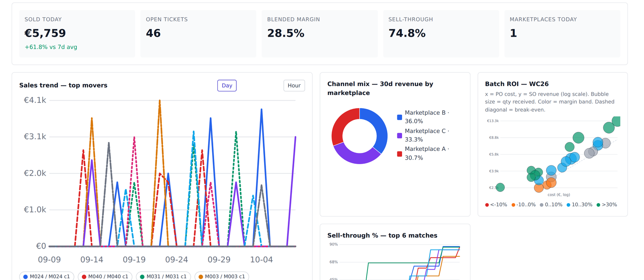This screenshot has width=644, height=280.
Task: Toggle the M031 / M031 c1 series chip
Action: pyautogui.click(x=163, y=276)
